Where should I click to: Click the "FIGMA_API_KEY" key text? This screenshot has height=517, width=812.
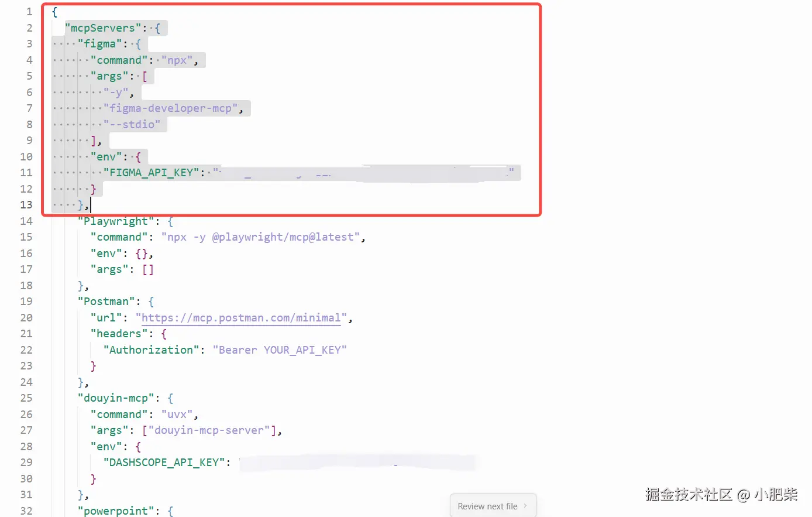pyautogui.click(x=151, y=173)
